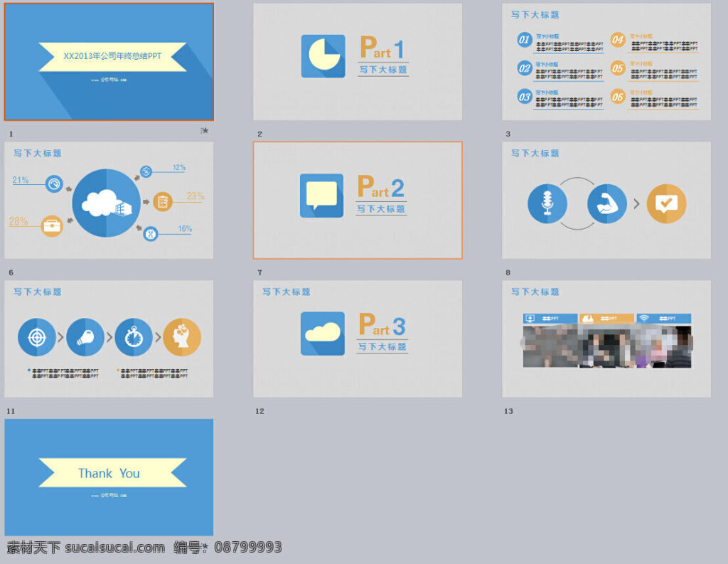
Task: Click the "Part 2" heading text
Action: [381, 187]
